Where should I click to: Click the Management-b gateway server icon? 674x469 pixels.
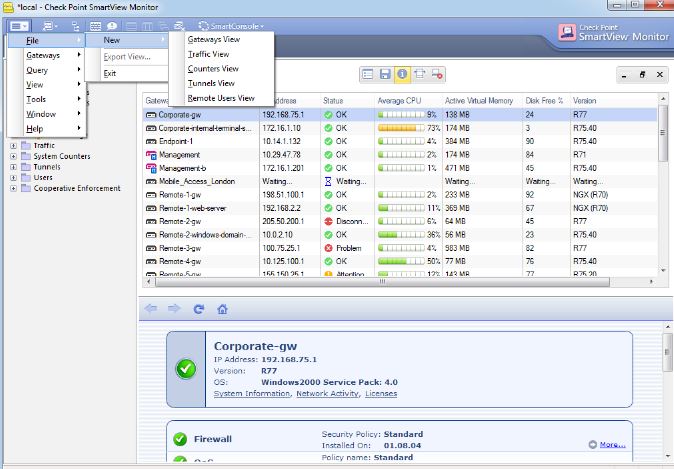tap(151, 168)
